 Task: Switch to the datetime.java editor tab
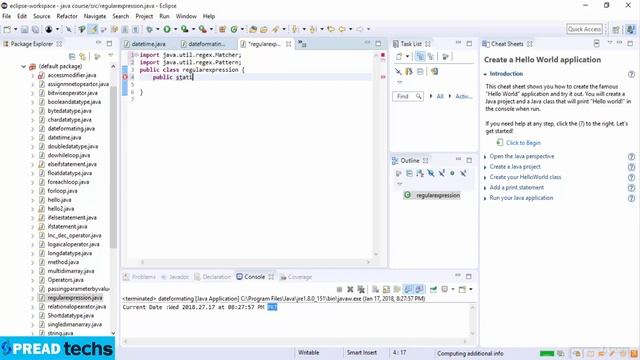149,44
